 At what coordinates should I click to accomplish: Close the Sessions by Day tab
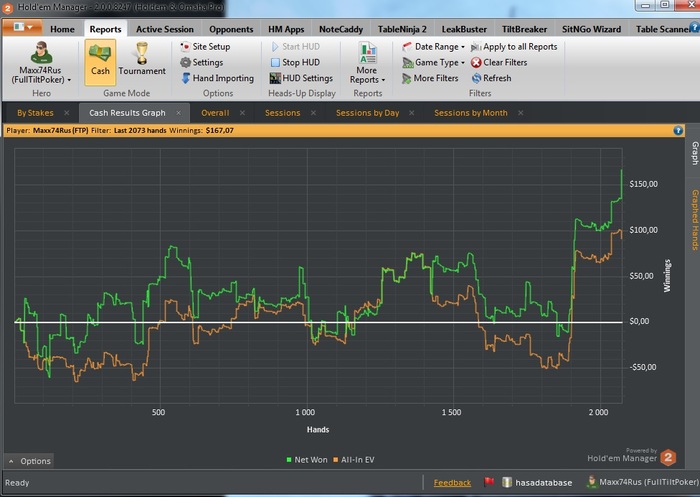tap(412, 113)
